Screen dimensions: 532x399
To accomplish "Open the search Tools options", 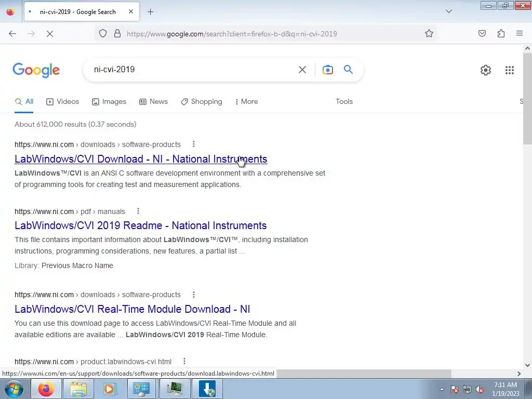I will click(344, 101).
